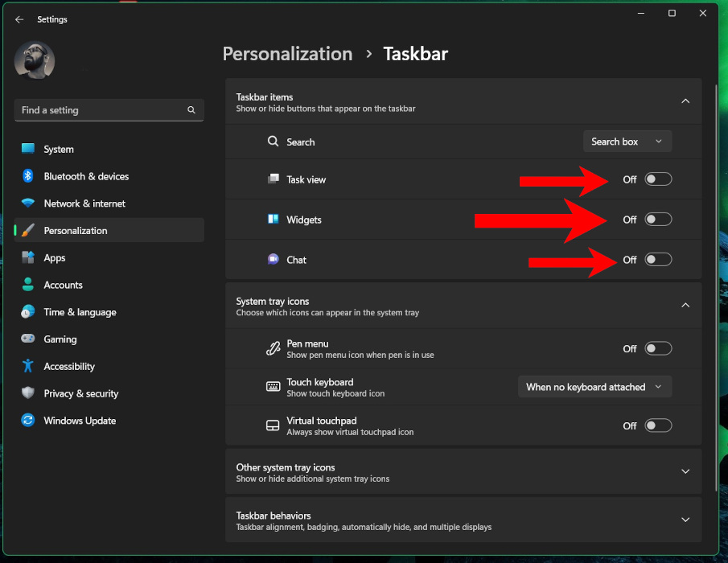
Task: Go back to Personalization via breadcrumb
Action: (x=287, y=54)
